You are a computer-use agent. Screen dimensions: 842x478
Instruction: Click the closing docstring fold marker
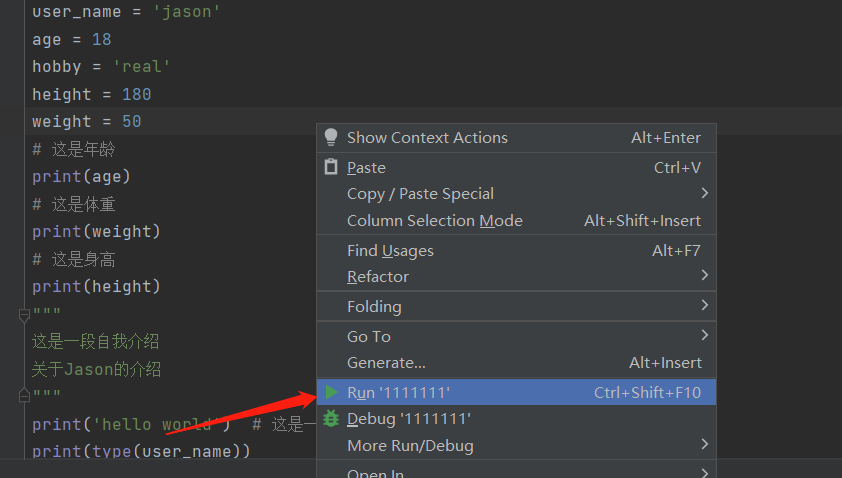pyautogui.click(x=25, y=397)
